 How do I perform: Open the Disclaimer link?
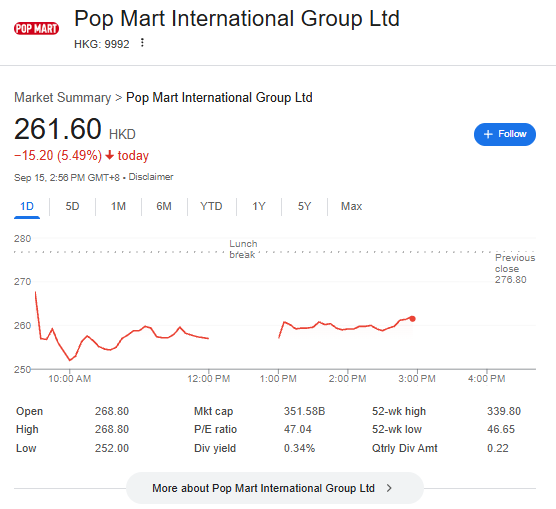coord(151,177)
